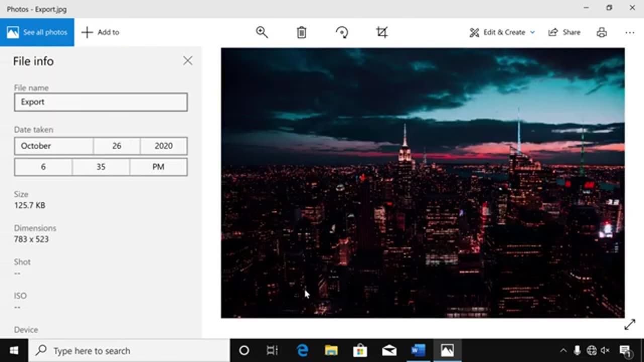
Task: Change the PM period field
Action: [x=158, y=167]
